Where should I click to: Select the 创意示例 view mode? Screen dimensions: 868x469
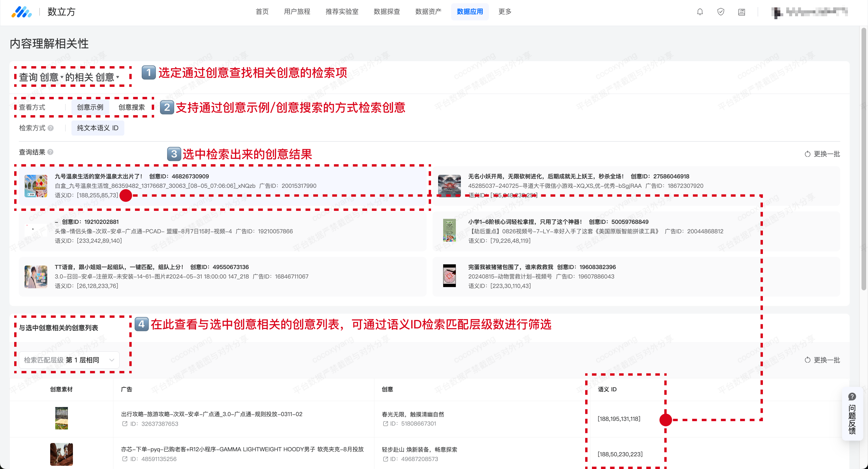pos(90,107)
